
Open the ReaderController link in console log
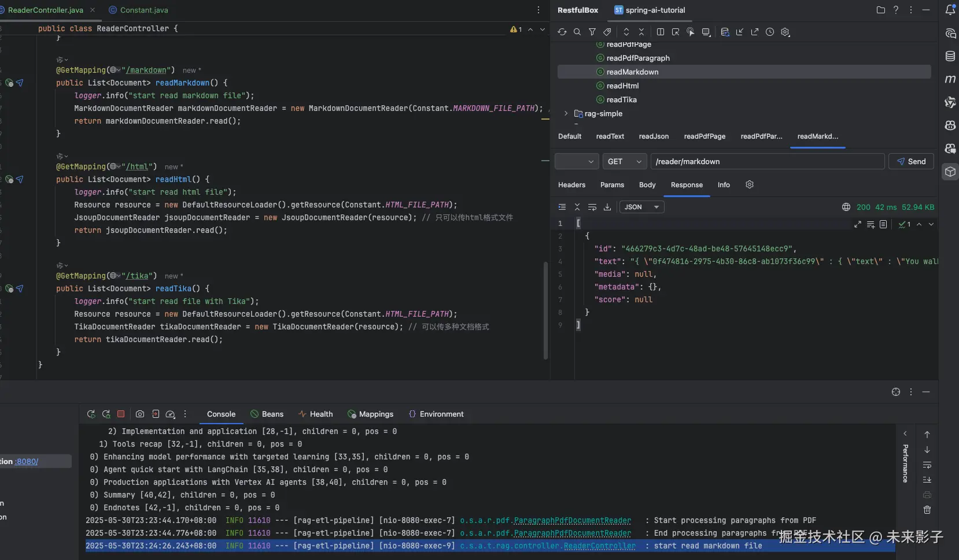coord(599,546)
